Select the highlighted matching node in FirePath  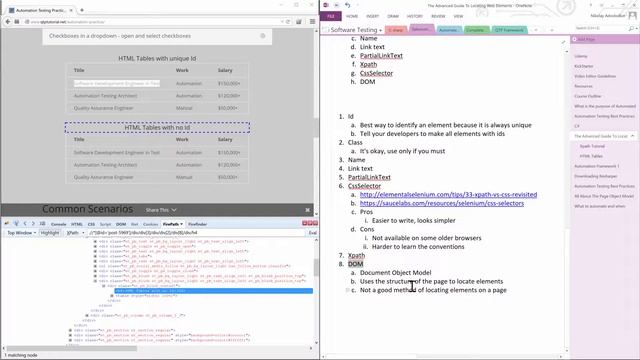213,291
